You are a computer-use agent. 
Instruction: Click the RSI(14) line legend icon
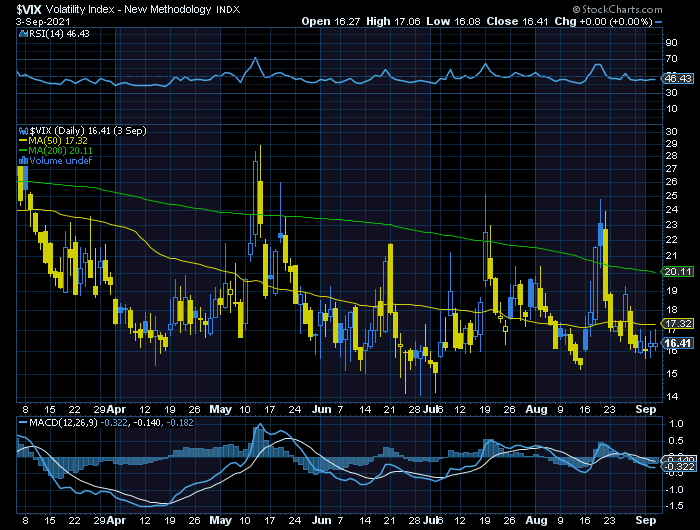coord(22,34)
